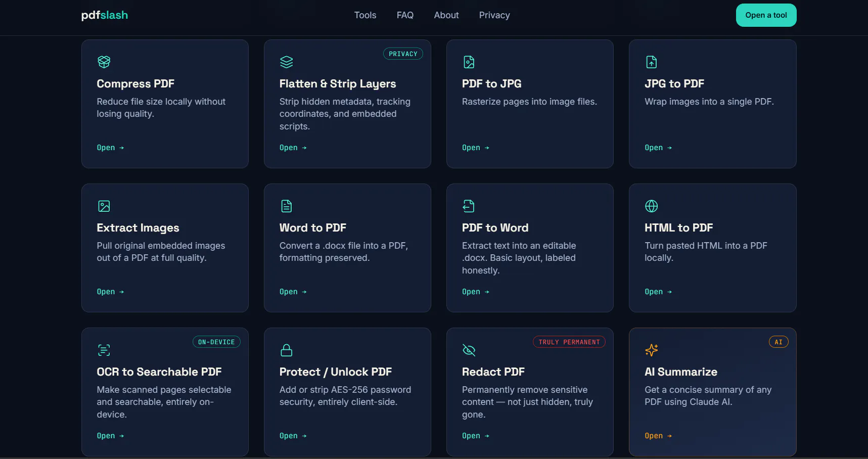
Task: Open the About navigation item
Action: 446,15
